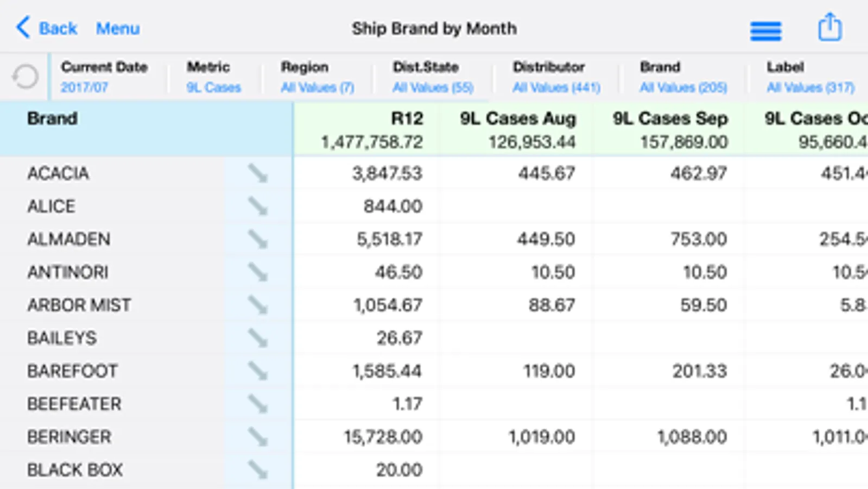Image resolution: width=868 pixels, height=489 pixels.
Task: Tap the trend arrow icon beside ALMADEN
Action: click(x=258, y=239)
